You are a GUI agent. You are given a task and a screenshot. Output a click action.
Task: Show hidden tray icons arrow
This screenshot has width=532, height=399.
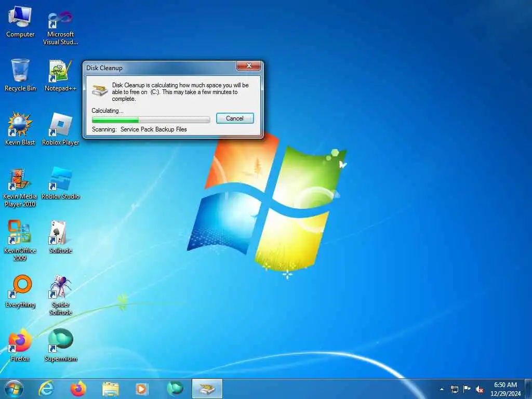[442, 389]
